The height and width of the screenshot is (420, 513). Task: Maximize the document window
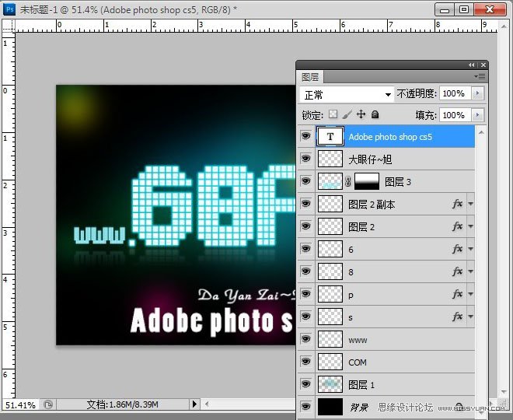click(x=463, y=10)
